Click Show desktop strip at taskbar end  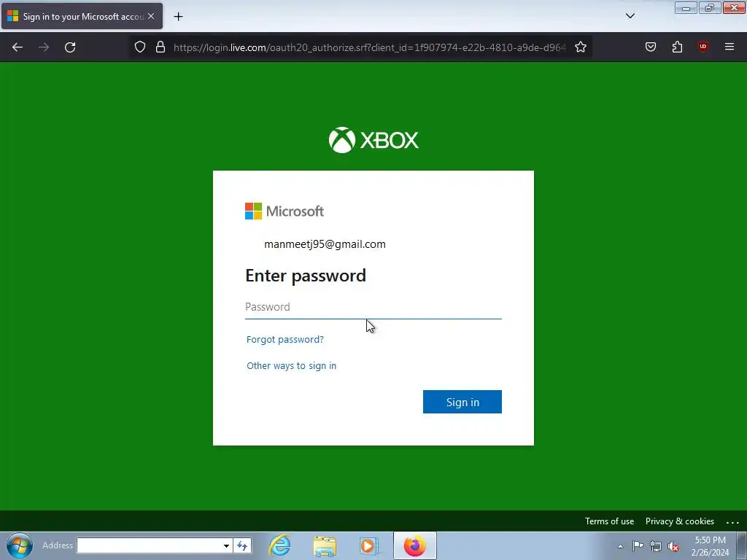[742, 545]
